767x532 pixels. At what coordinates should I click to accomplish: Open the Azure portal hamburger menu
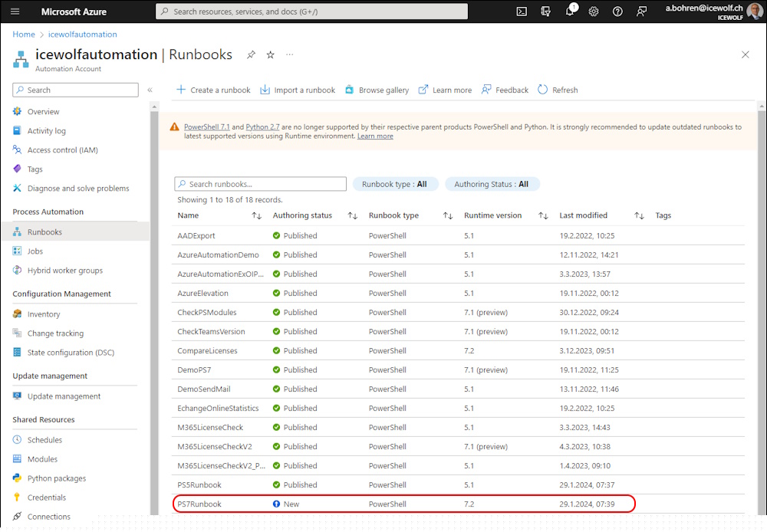coord(15,11)
